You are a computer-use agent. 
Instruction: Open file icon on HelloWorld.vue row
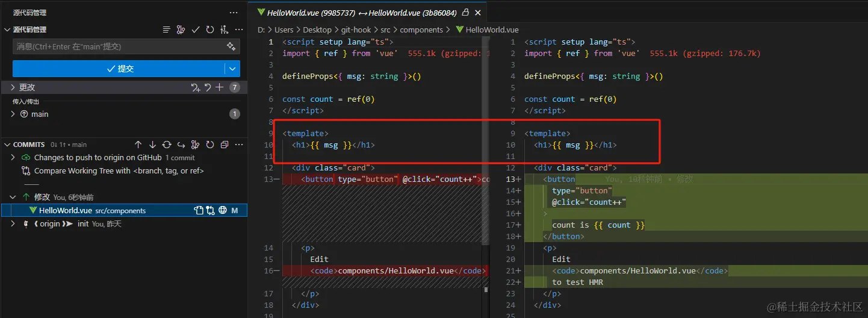point(198,210)
